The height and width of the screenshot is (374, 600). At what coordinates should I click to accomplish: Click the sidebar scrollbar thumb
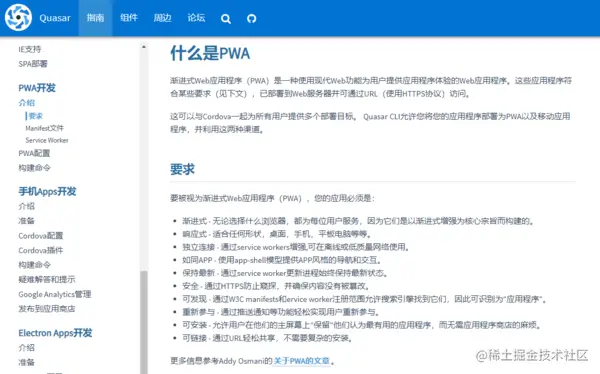pyautogui.click(x=144, y=322)
